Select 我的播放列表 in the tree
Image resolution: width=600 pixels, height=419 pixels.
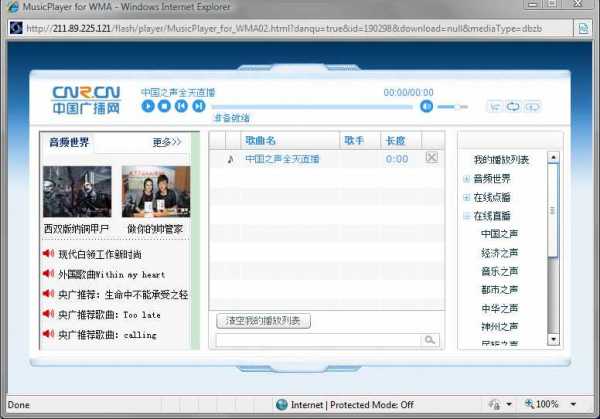point(501,160)
